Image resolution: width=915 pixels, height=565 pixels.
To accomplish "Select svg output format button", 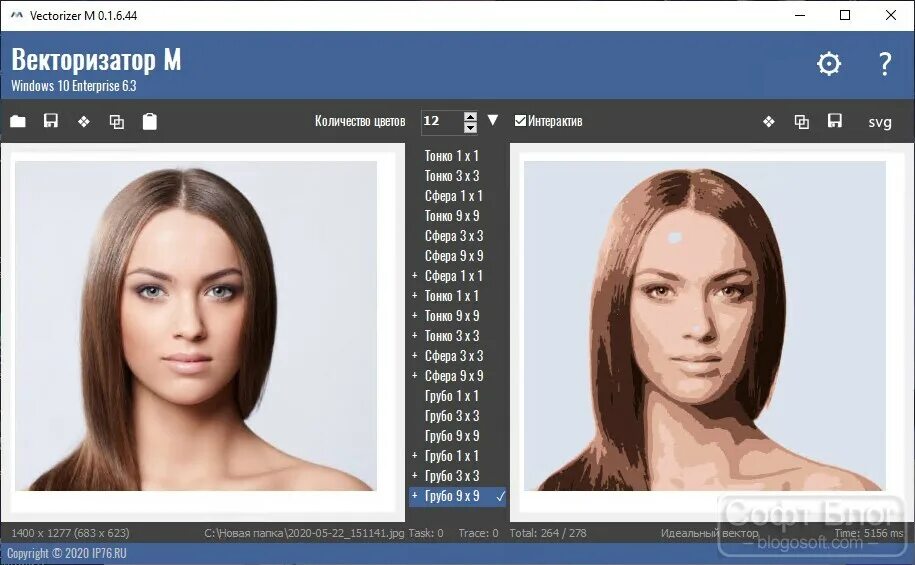I will point(880,122).
